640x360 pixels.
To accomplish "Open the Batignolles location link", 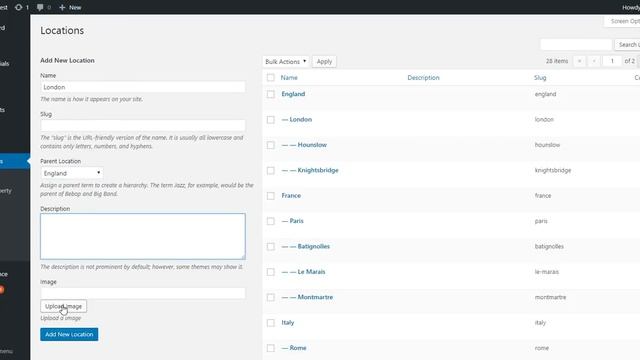I will (313, 246).
